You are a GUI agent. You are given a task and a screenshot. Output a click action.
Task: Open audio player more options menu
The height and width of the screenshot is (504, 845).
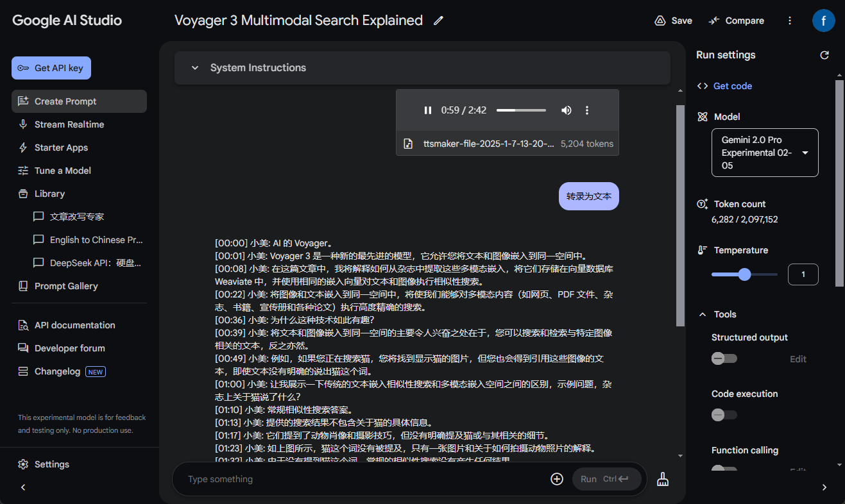click(586, 110)
